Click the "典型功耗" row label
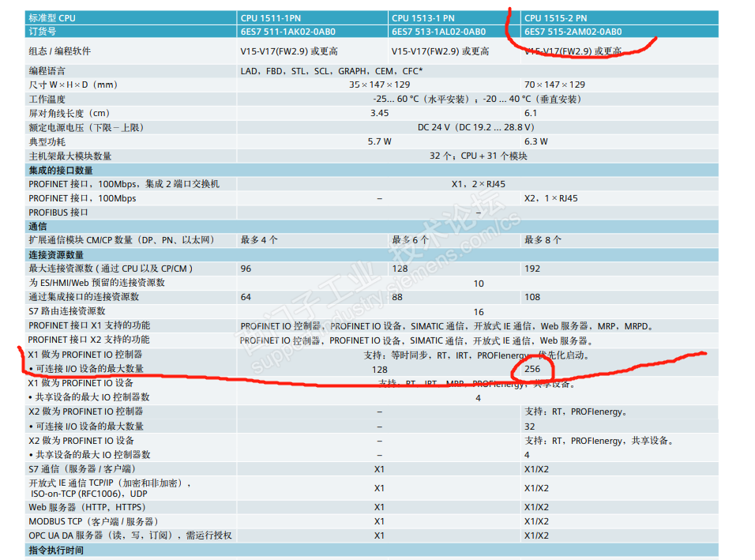This screenshot has width=755, height=560. tap(47, 142)
